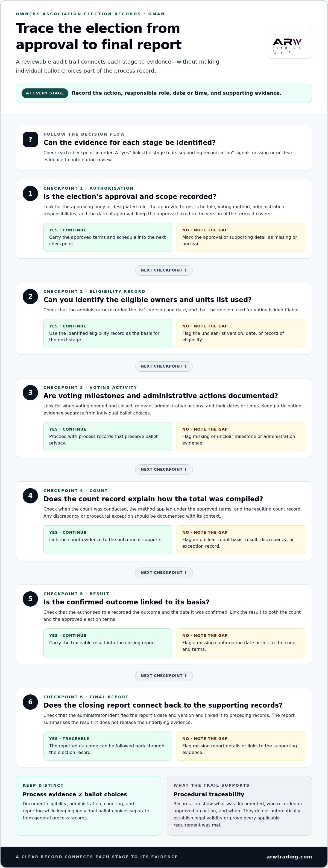Choose Yes Continue box in Voting Activity
This screenshot has width=328, height=868.
(108, 436)
